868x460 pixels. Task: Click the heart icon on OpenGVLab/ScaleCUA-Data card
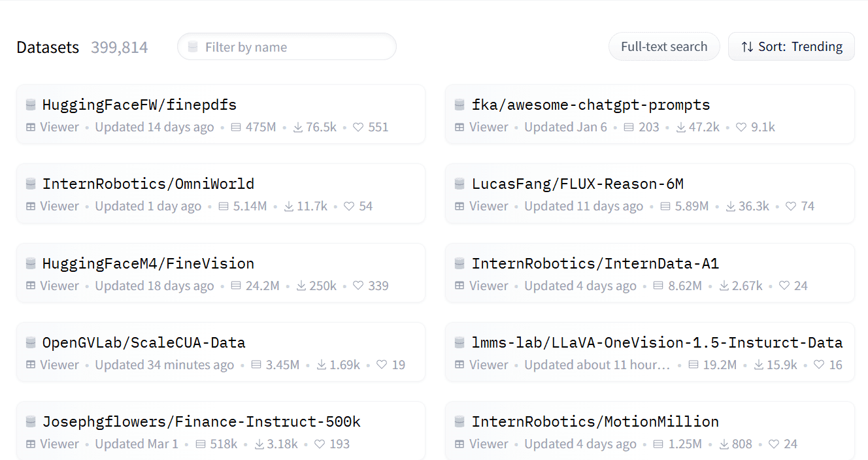(x=382, y=365)
